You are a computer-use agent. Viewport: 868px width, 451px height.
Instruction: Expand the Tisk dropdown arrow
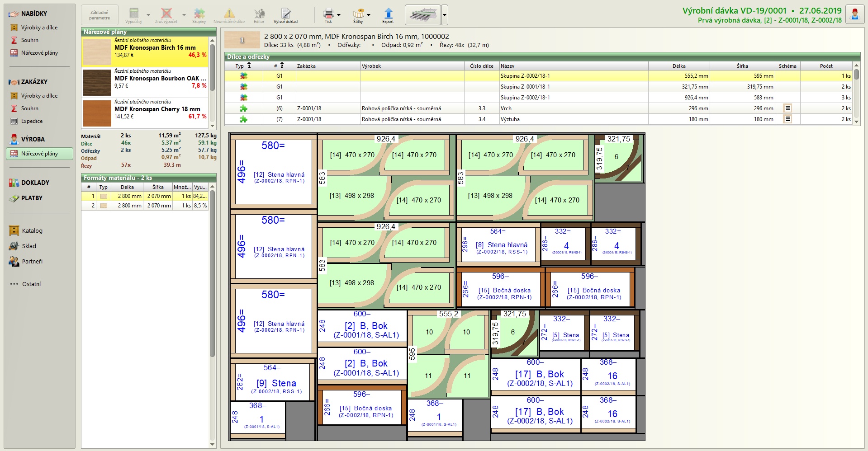pyautogui.click(x=339, y=15)
